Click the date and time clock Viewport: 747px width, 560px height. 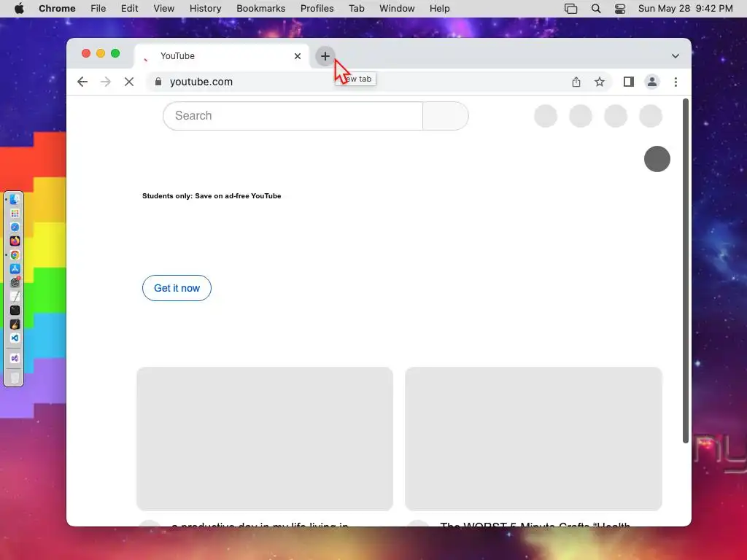685,9
